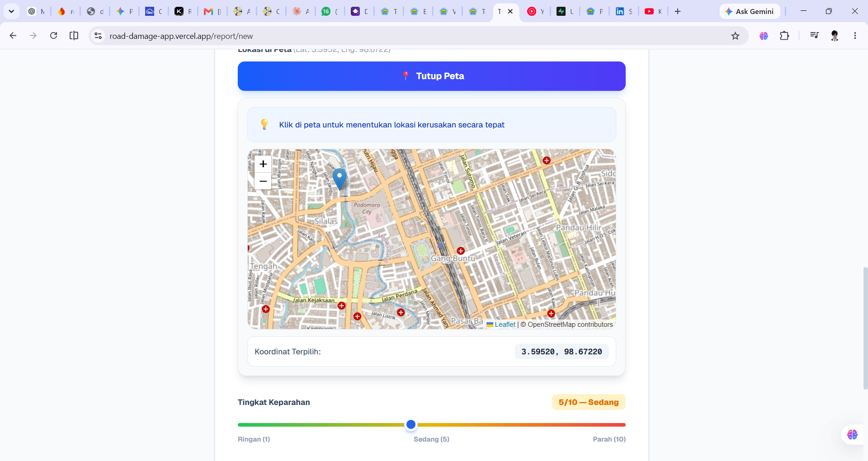Viewport: 868px width, 461px height.
Task: Click the severity slider blue handle
Action: coord(410,424)
